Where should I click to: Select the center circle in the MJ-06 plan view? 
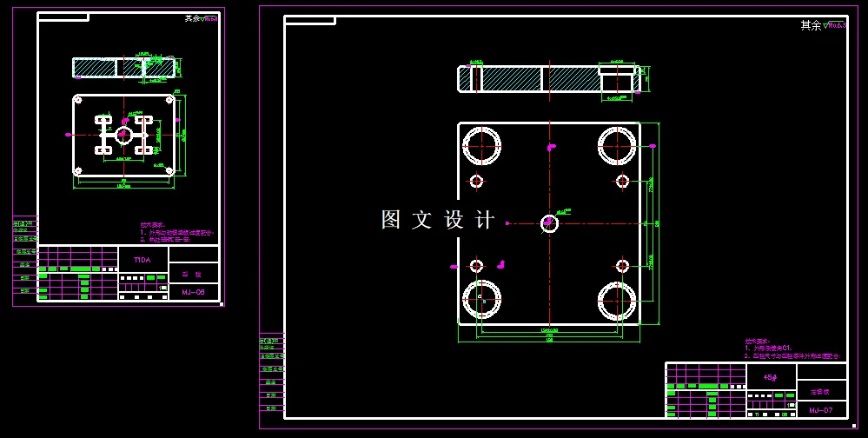(x=123, y=135)
